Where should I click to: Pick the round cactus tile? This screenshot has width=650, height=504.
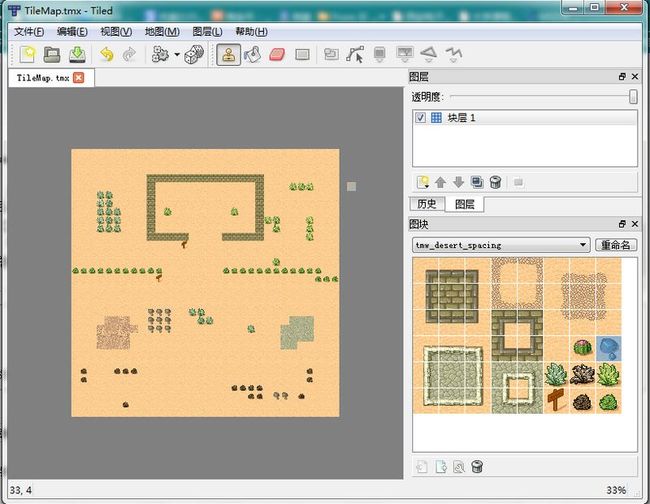coord(582,349)
